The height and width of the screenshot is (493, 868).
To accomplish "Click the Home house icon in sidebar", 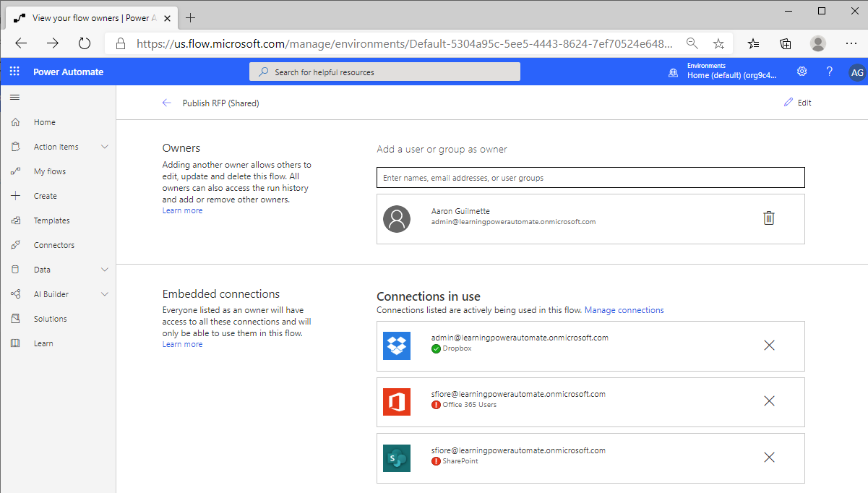I will point(16,122).
